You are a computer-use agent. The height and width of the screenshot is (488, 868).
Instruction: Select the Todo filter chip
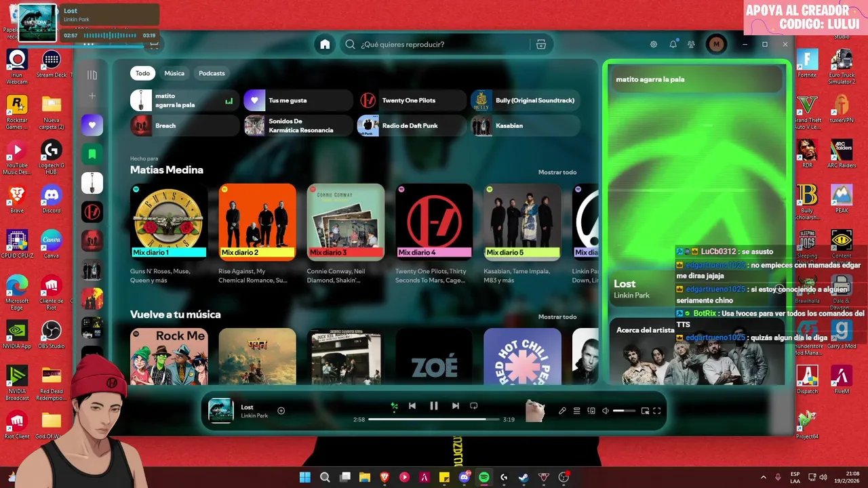(142, 73)
